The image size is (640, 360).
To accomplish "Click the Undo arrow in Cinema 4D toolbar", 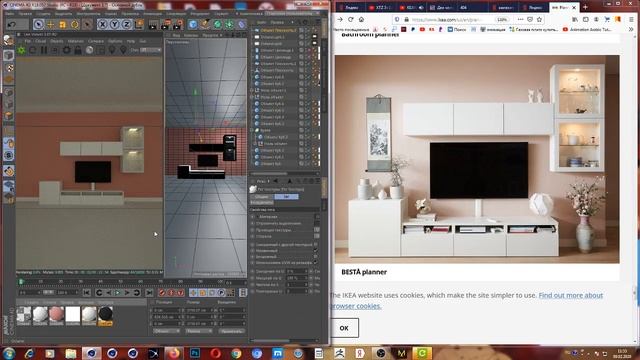I will point(11,24).
